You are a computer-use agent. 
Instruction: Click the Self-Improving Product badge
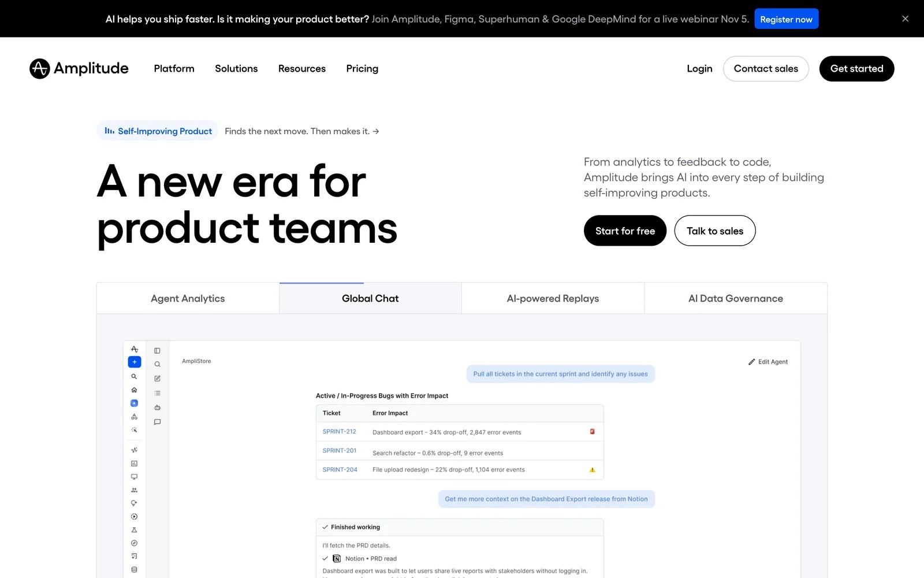158,131
